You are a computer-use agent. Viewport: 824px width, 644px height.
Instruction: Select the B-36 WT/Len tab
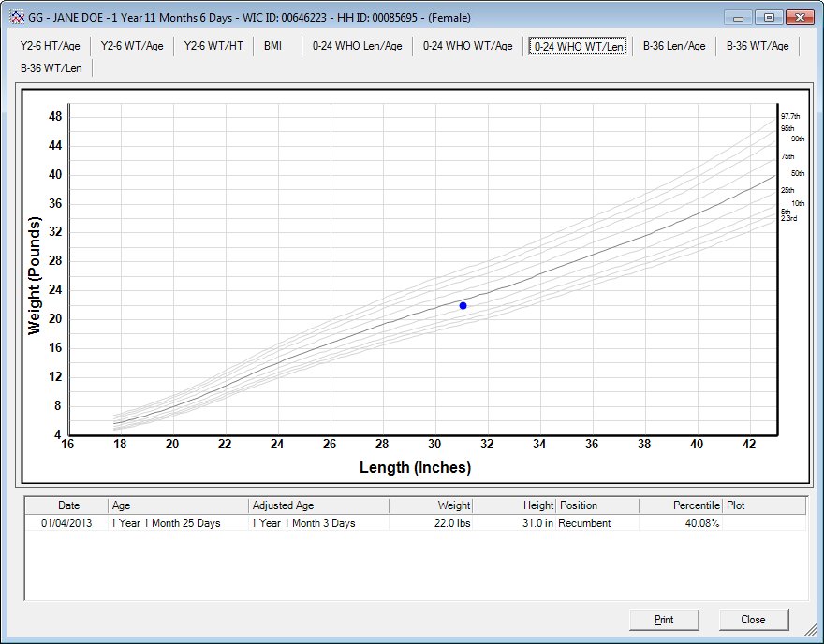tap(51, 68)
